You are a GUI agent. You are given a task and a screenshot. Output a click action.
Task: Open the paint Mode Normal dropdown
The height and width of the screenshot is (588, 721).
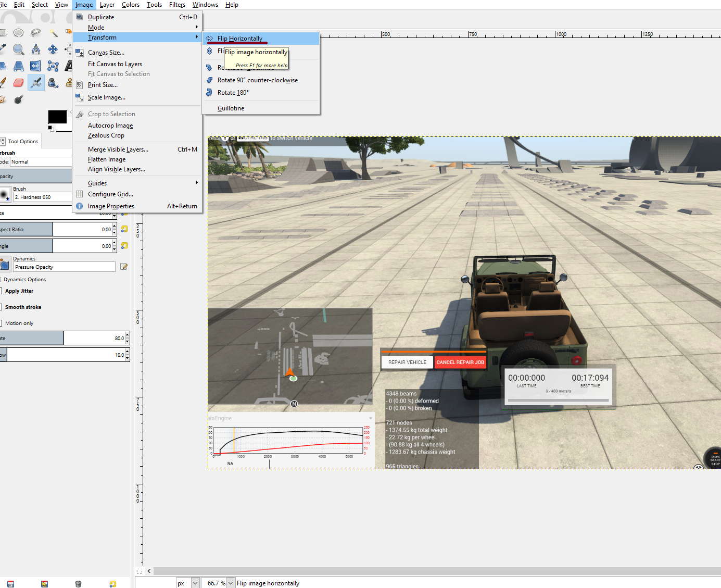click(41, 162)
